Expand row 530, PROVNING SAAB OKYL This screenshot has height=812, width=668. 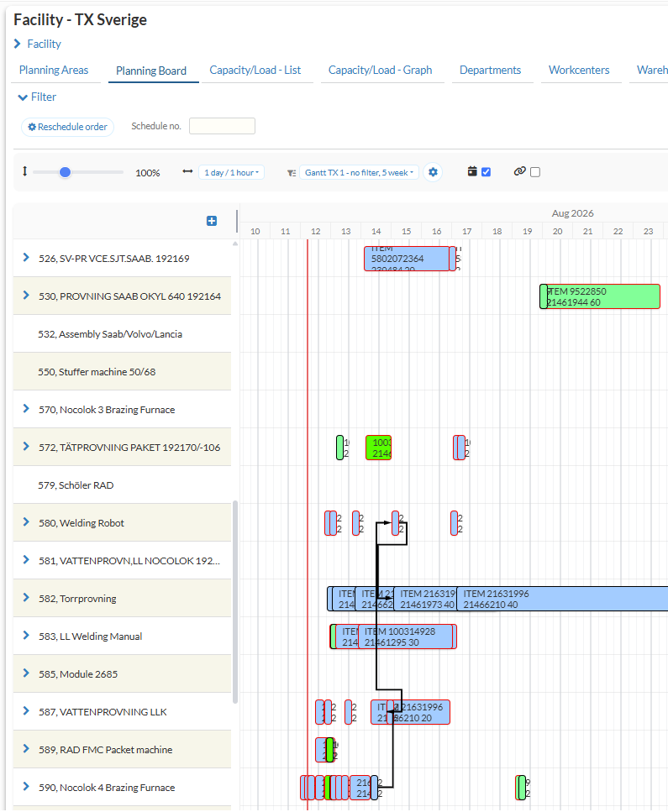pos(26,296)
